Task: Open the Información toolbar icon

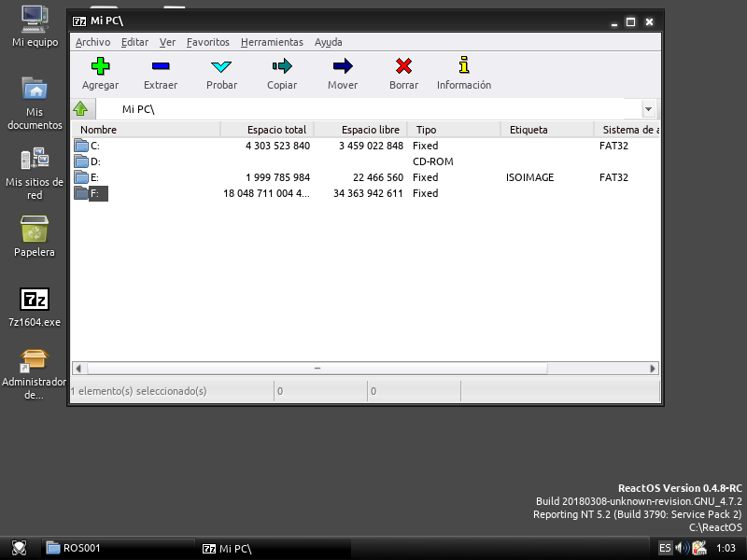Action: [x=464, y=66]
